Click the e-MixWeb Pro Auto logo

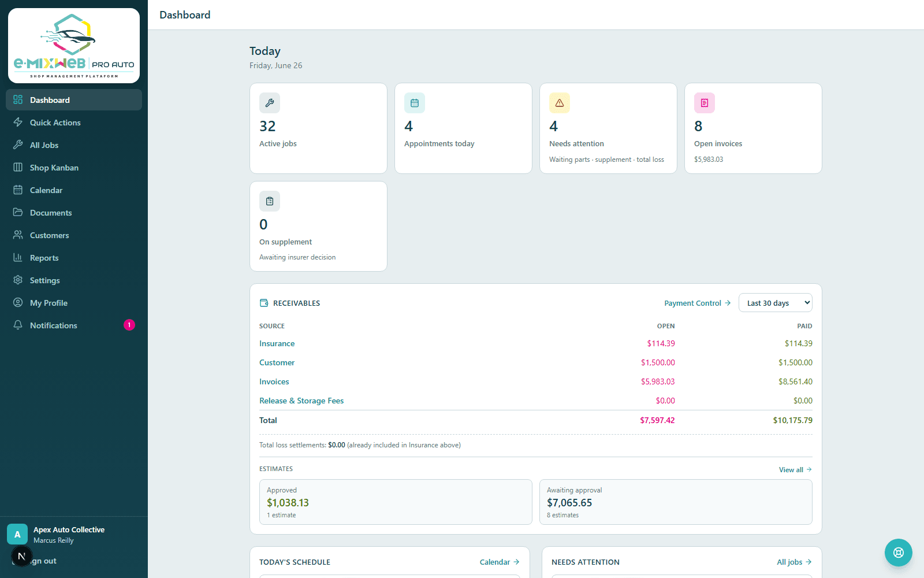pyautogui.click(x=74, y=46)
